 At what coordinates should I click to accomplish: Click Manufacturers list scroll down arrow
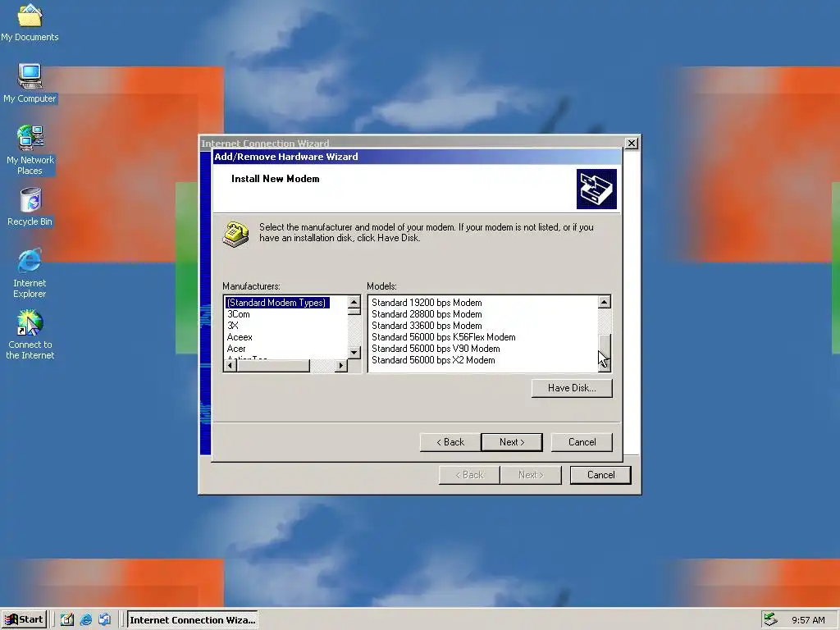click(x=354, y=353)
